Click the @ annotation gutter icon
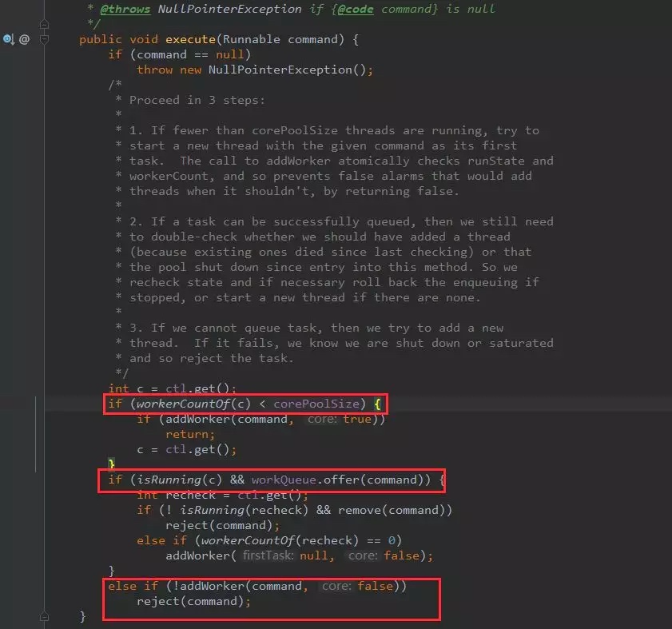672x629 pixels. coord(25,39)
